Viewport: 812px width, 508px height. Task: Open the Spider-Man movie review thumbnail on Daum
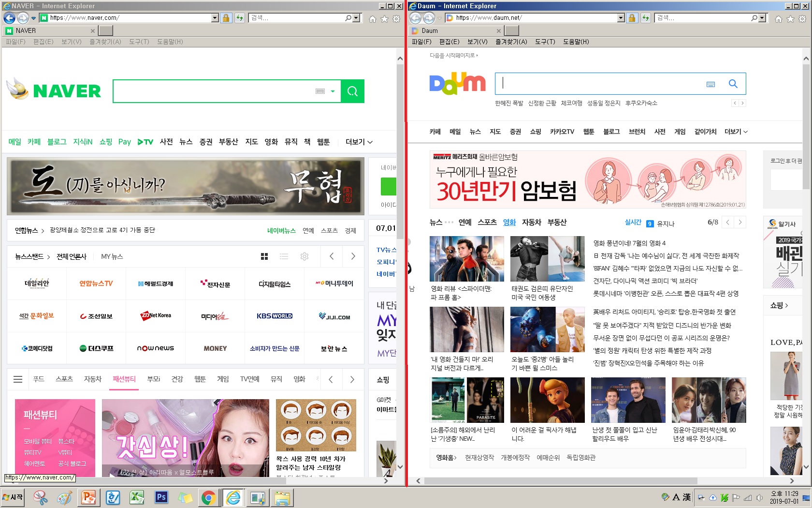(x=466, y=259)
